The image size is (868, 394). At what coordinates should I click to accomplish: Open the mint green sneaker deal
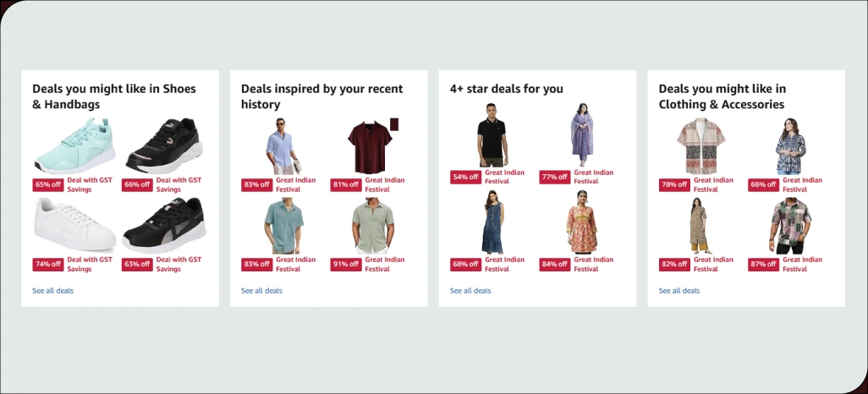coord(74,146)
